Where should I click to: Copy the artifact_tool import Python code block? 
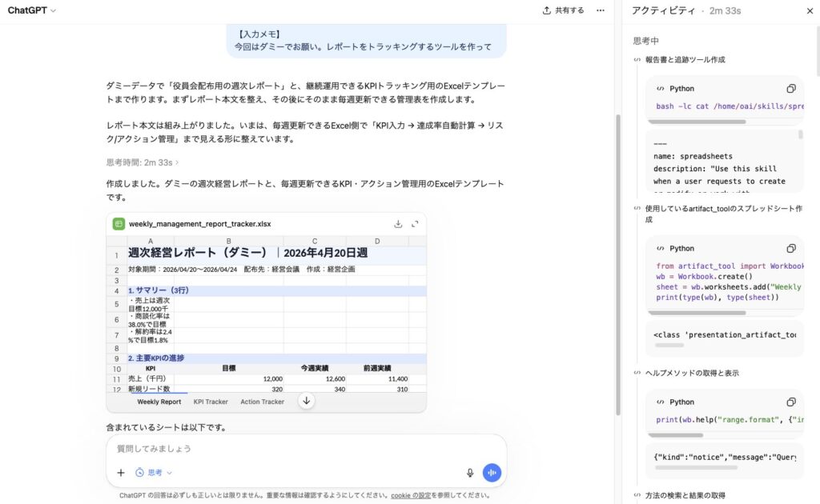[790, 249]
